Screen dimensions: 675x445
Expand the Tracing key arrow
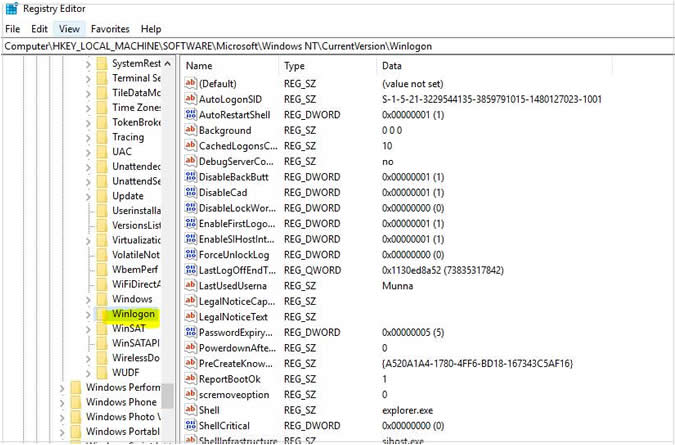[x=88, y=138]
